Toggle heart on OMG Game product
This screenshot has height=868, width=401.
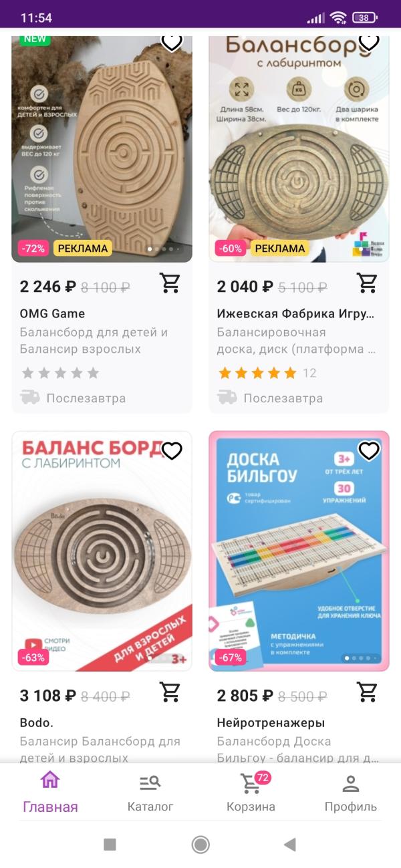(x=172, y=42)
